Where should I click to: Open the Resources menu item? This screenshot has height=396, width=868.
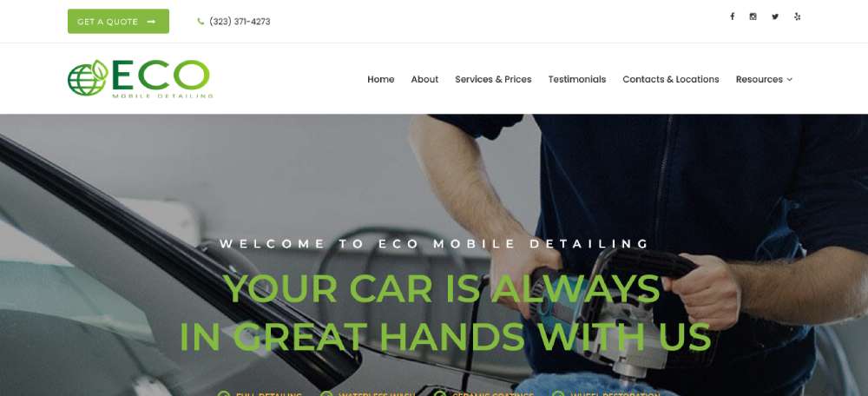click(759, 79)
